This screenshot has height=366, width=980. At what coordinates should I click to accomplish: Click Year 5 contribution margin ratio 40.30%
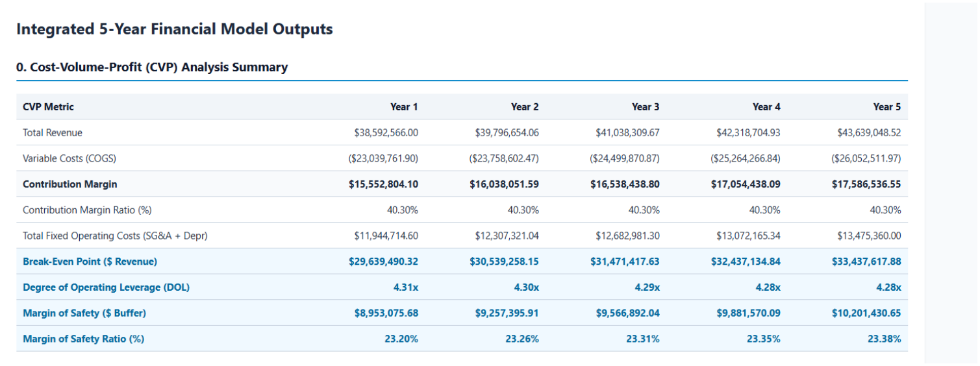[886, 210]
